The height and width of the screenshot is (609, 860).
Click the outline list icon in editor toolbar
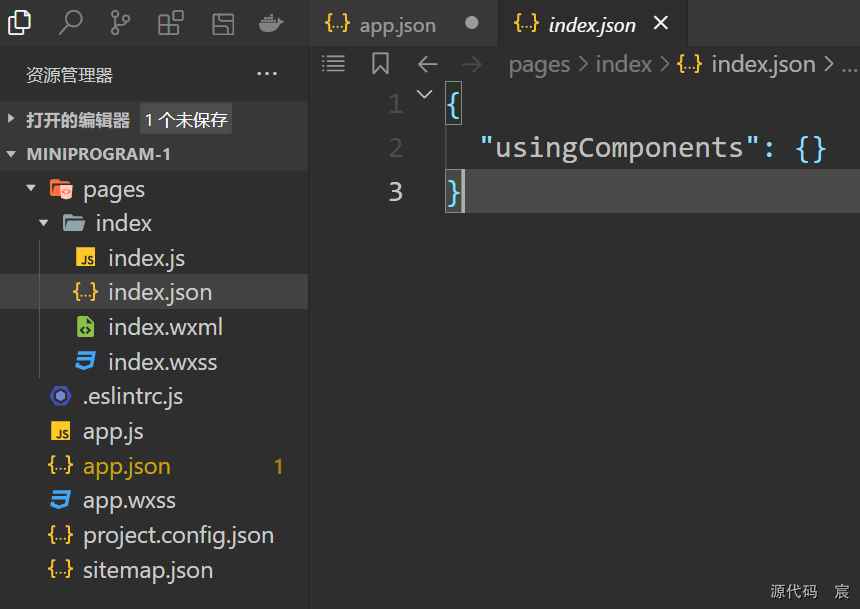point(333,64)
